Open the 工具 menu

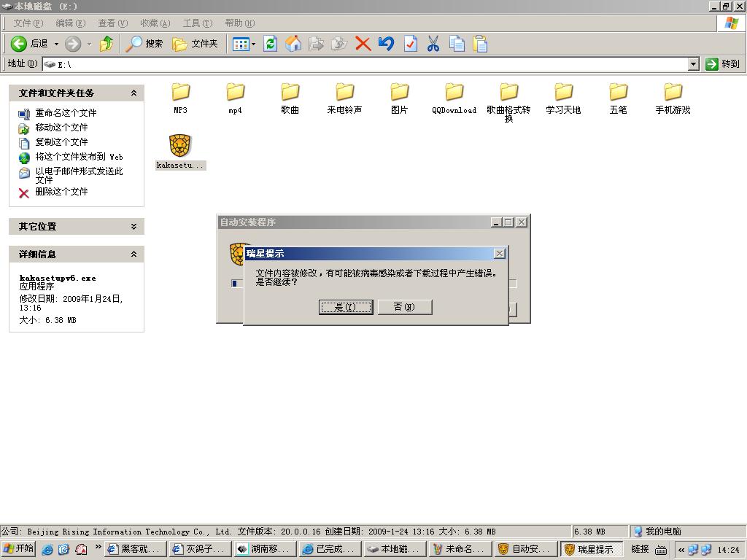pyautogui.click(x=197, y=23)
